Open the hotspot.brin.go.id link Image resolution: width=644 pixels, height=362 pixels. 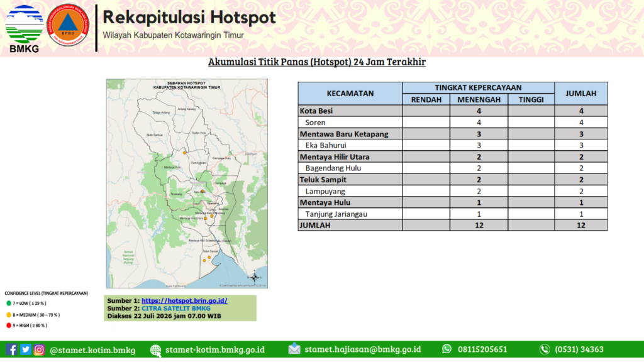pyautogui.click(x=184, y=301)
